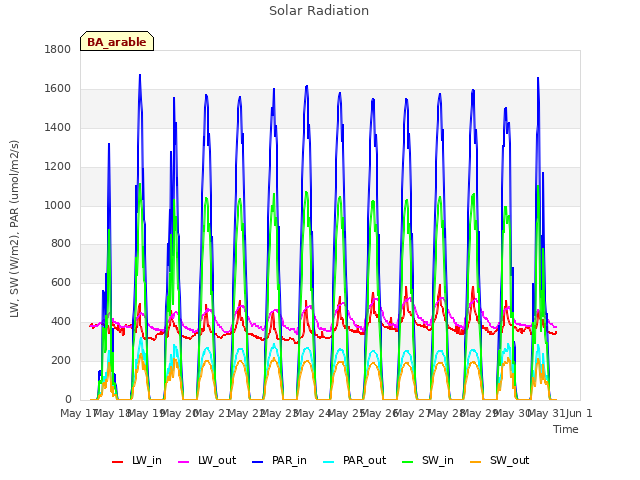This screenshot has height=480, width=640.
Task: Click the May 19 PAR_in peak near 1680
Action: coord(140,75)
